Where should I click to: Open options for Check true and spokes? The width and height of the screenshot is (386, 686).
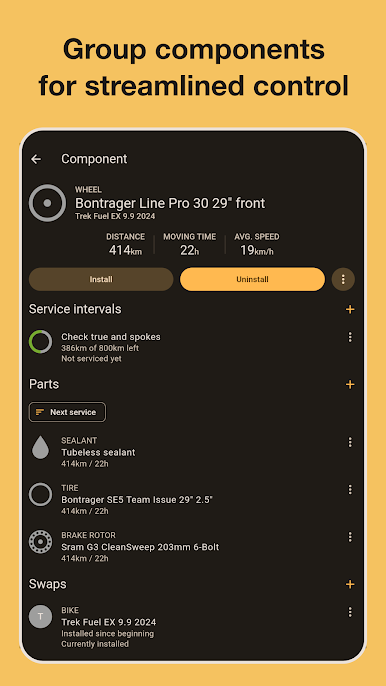click(350, 337)
